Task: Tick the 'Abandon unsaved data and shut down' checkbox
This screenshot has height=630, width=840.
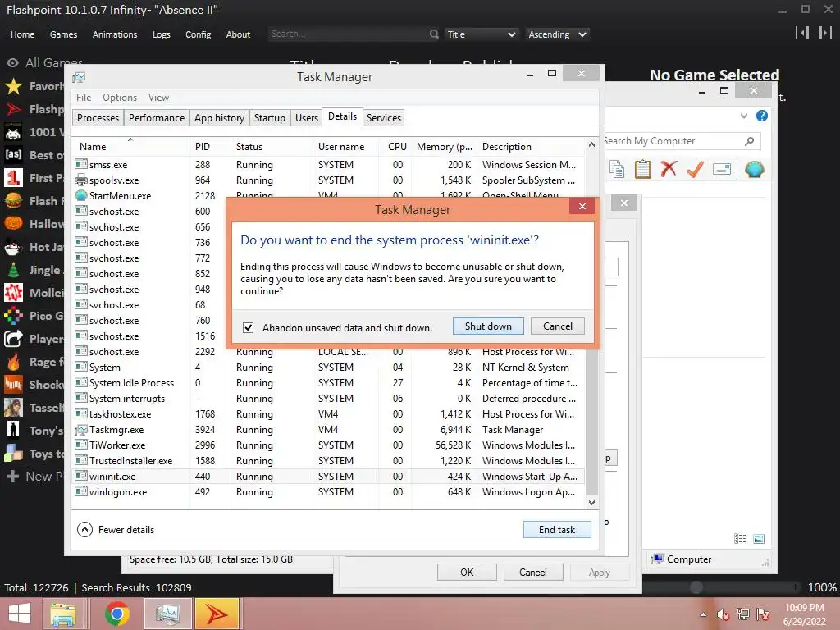Action: (248, 327)
